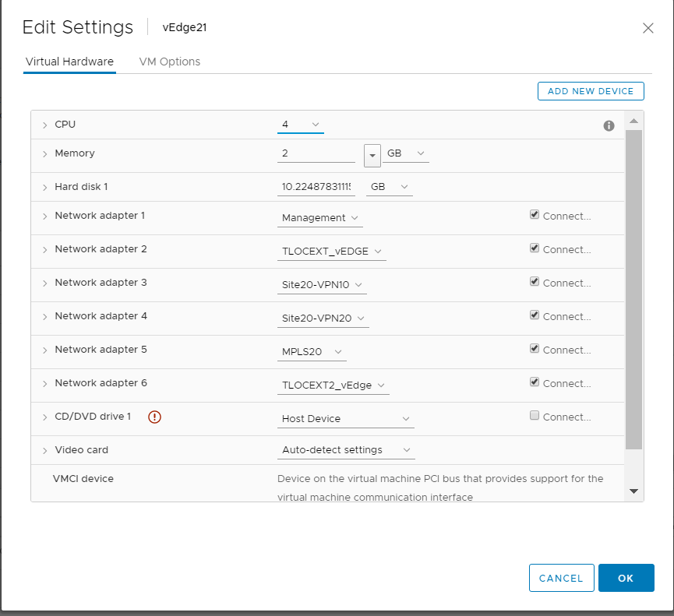
Task: Toggle Connect checkbox for Network adapter 3
Action: point(535,282)
